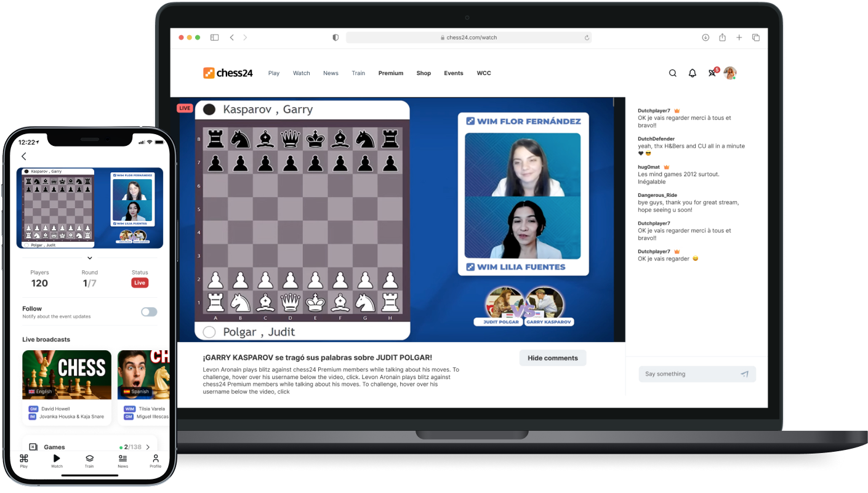Open the Shop menu item
The height and width of the screenshot is (493, 868).
coord(424,73)
